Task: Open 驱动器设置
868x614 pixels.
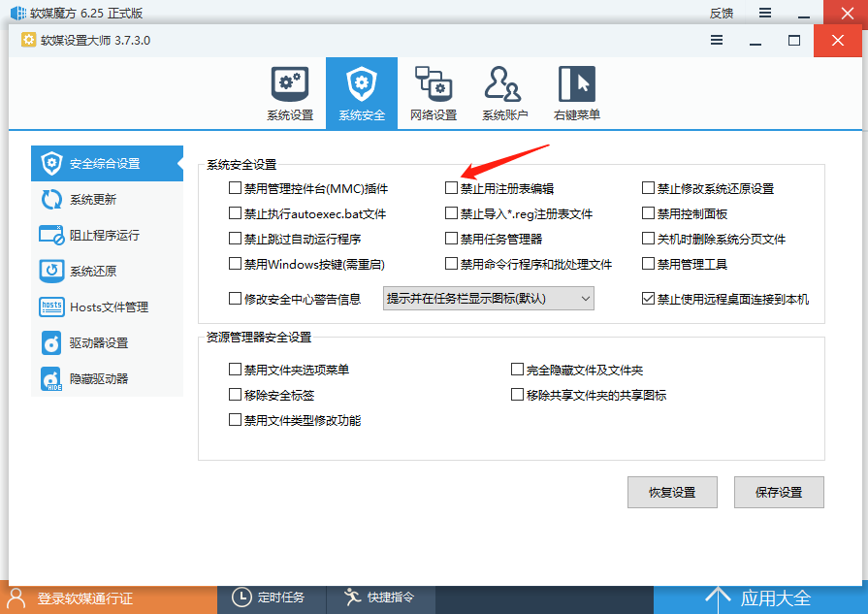Action: point(103,342)
